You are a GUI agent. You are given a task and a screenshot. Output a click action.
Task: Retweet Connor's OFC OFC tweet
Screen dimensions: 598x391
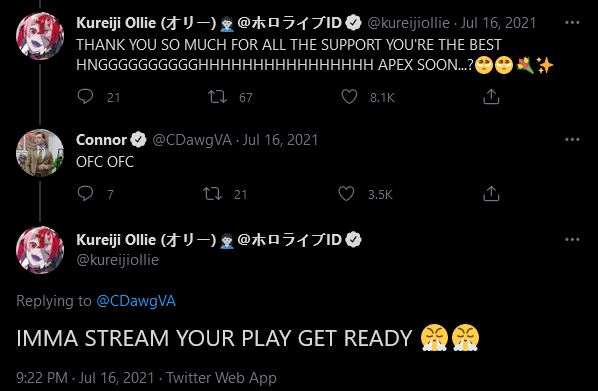pos(212,194)
